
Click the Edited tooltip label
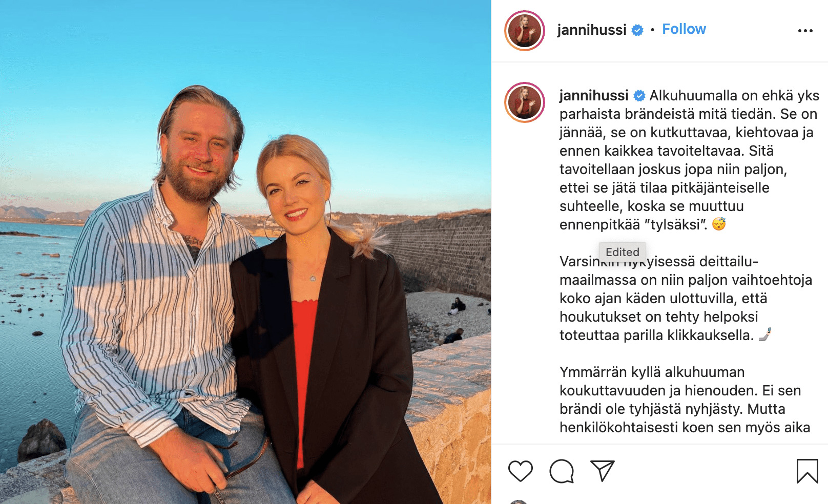623,252
